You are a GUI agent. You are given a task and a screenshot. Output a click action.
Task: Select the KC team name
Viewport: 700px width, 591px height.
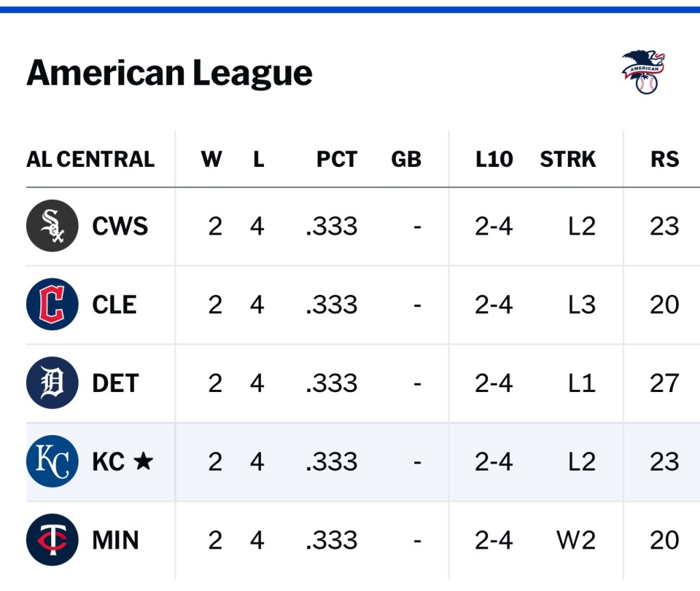[x=109, y=462]
